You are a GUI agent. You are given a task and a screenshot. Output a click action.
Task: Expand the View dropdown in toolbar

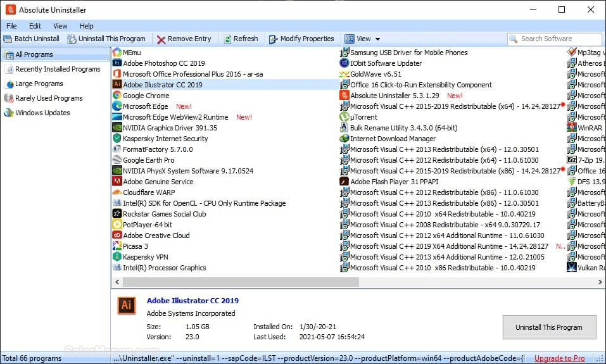(x=377, y=39)
